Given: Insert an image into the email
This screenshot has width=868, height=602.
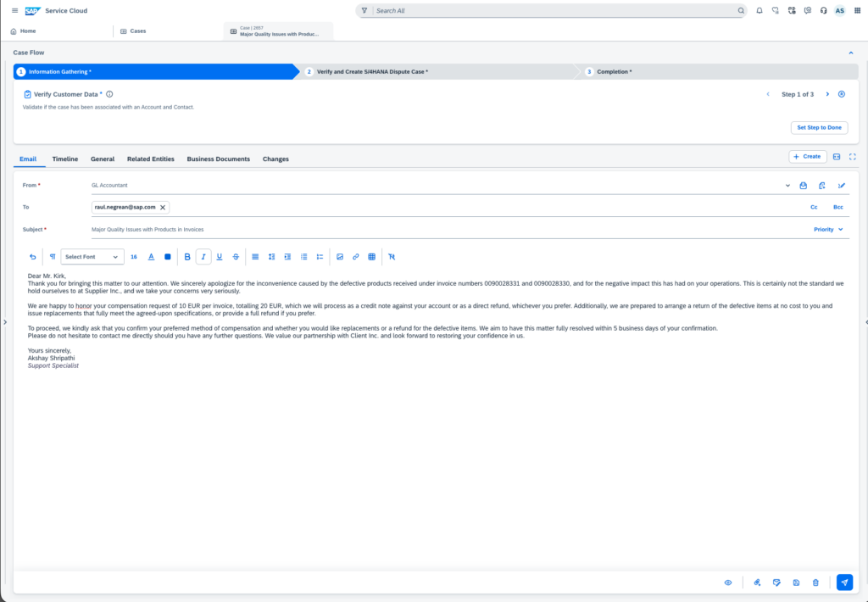Looking at the screenshot, I should pos(340,256).
